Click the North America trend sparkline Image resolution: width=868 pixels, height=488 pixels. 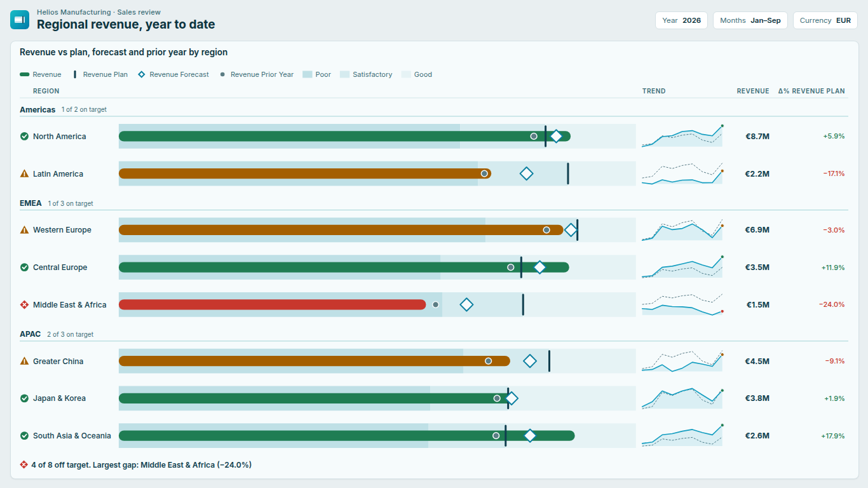pyautogui.click(x=682, y=136)
